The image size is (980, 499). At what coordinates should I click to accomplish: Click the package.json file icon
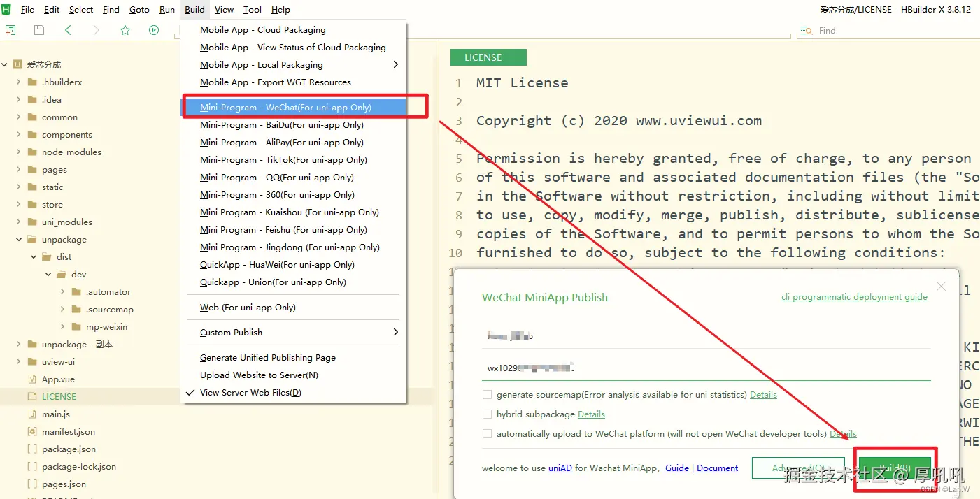[32, 449]
